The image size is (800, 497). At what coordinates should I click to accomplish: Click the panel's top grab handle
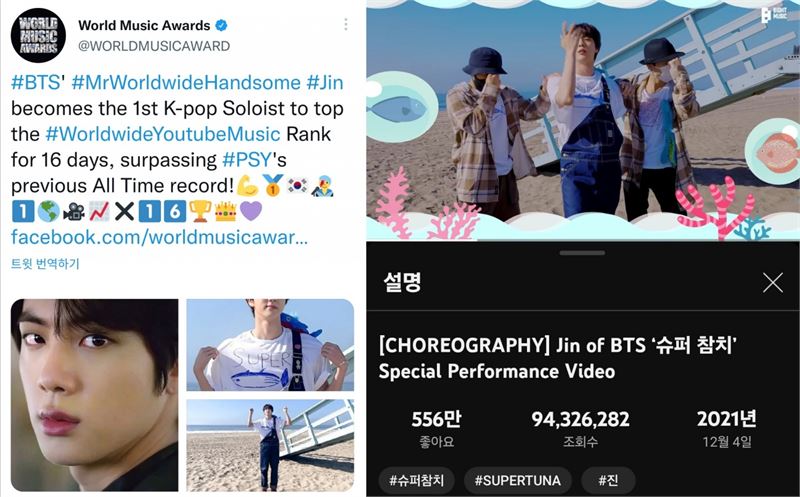[x=582, y=253]
